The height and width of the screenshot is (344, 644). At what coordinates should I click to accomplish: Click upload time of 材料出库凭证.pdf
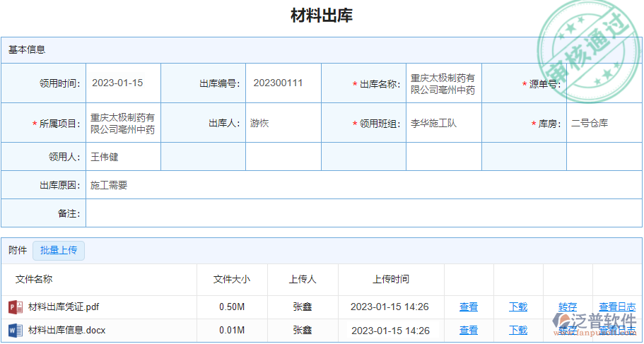[390, 307]
